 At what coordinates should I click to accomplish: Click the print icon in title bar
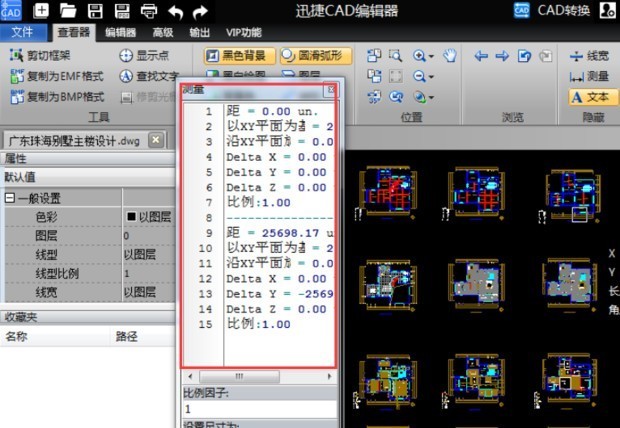(148, 11)
